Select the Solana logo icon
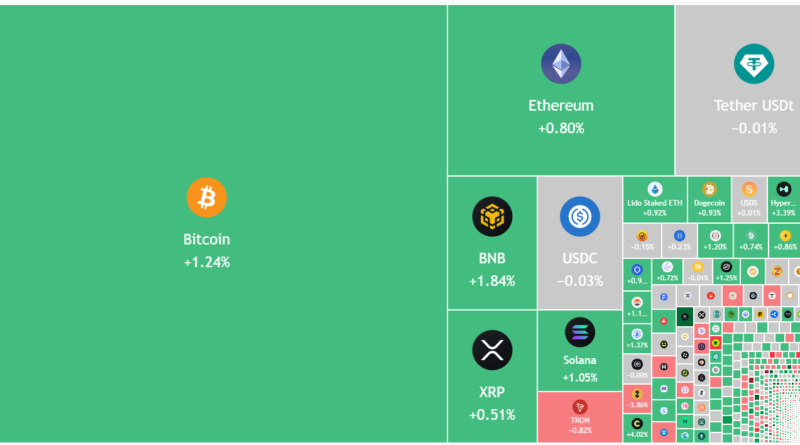Image resolution: width=800 pixels, height=445 pixels. tap(579, 332)
